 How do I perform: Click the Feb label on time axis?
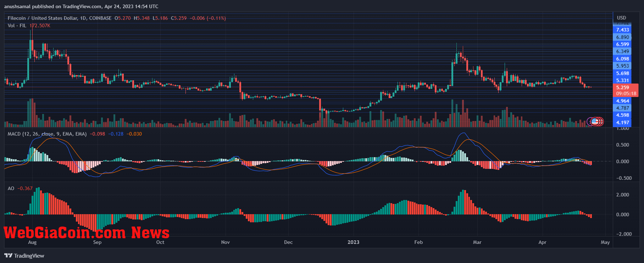tap(418, 242)
